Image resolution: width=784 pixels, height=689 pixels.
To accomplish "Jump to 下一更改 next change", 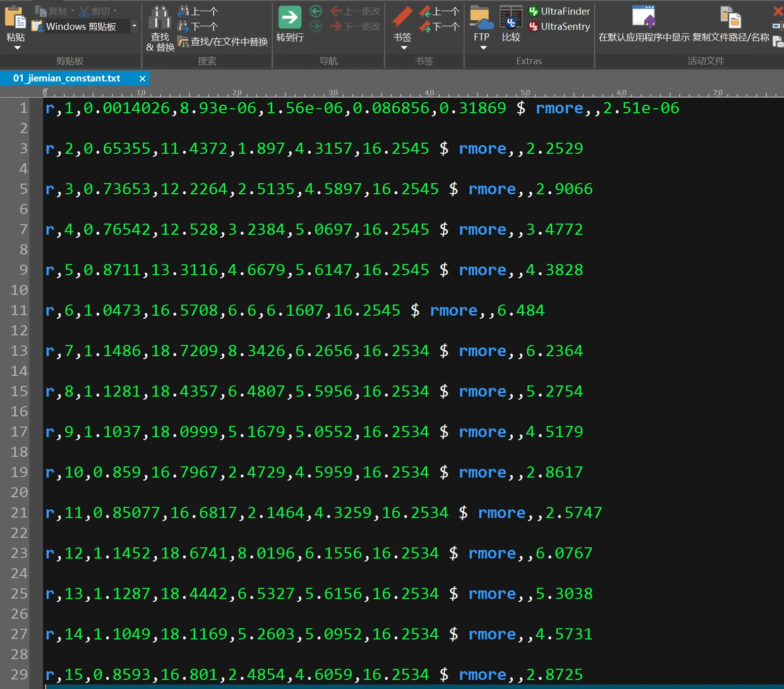I will [355, 26].
